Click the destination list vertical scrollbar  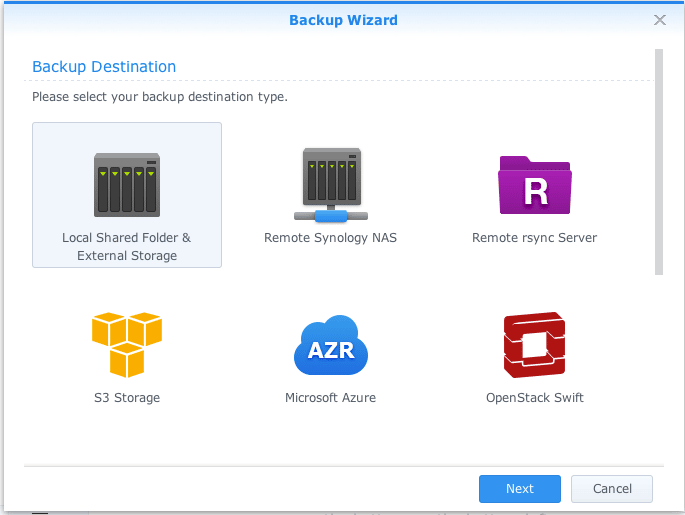point(658,160)
